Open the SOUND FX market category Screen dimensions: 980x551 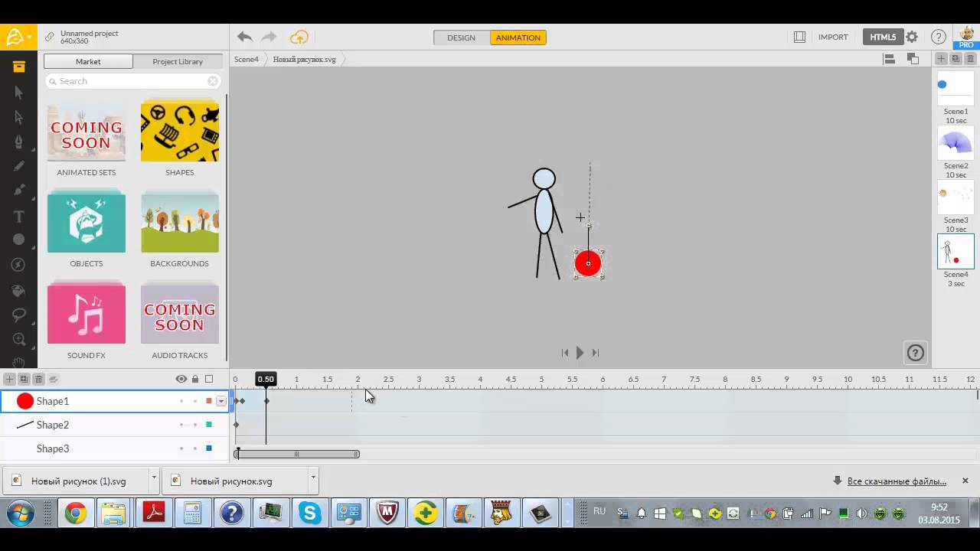tap(87, 321)
